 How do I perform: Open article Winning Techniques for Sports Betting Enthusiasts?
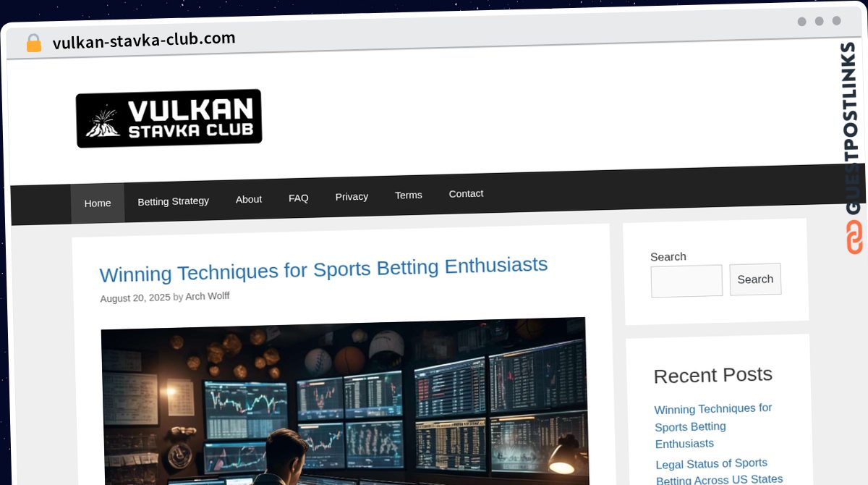(323, 269)
